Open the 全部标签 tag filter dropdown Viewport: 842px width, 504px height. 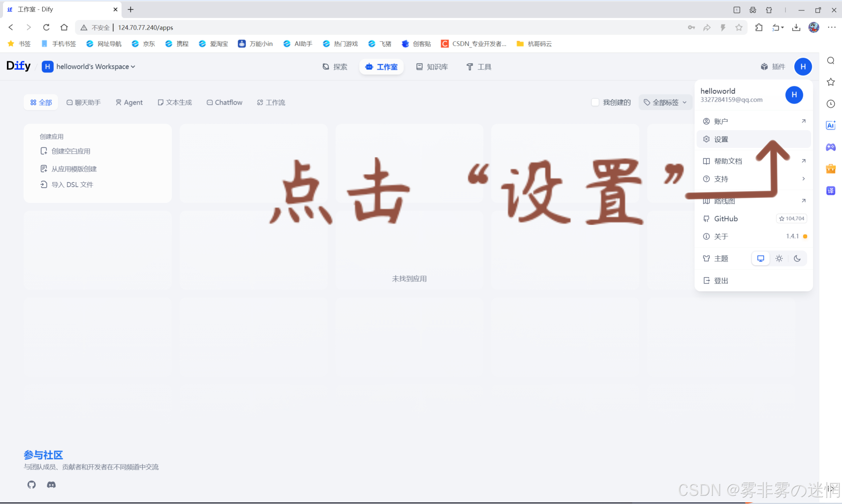point(665,102)
